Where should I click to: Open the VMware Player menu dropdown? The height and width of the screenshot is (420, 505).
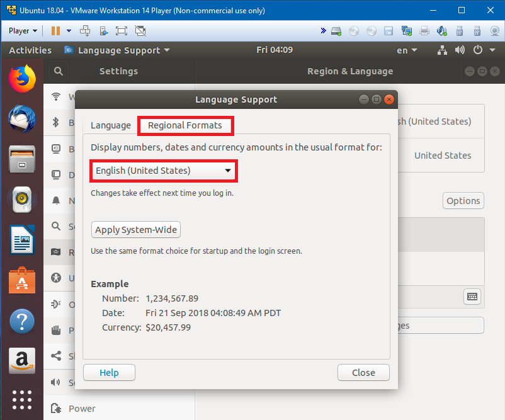click(x=23, y=30)
